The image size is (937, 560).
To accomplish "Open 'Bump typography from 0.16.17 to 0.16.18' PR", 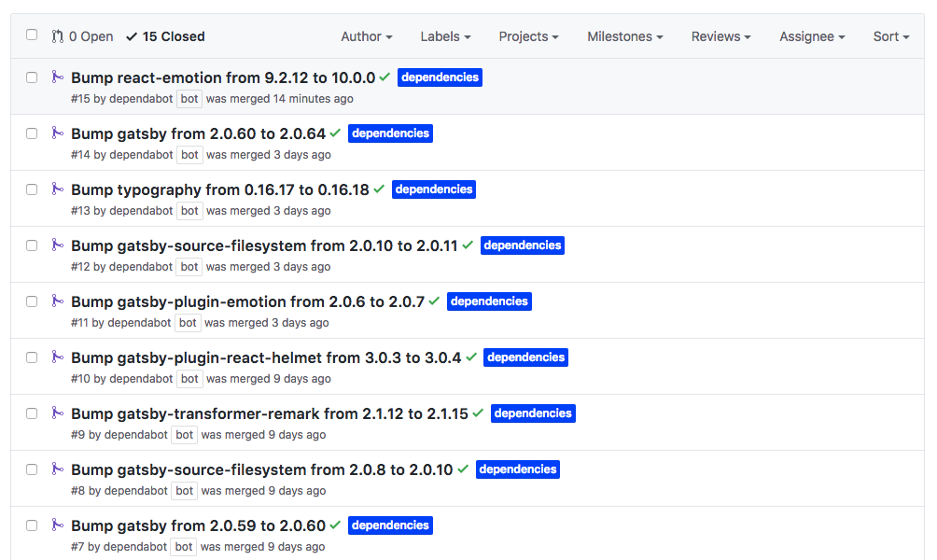I will (219, 189).
